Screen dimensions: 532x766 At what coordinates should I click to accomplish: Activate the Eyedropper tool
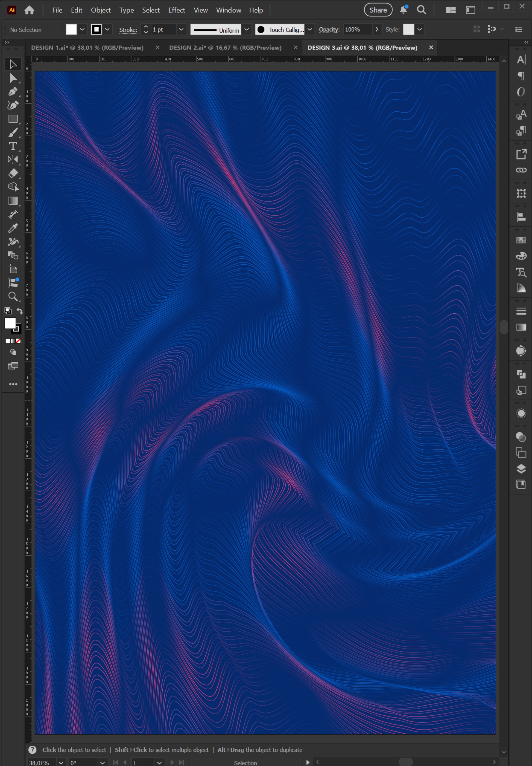[13, 228]
